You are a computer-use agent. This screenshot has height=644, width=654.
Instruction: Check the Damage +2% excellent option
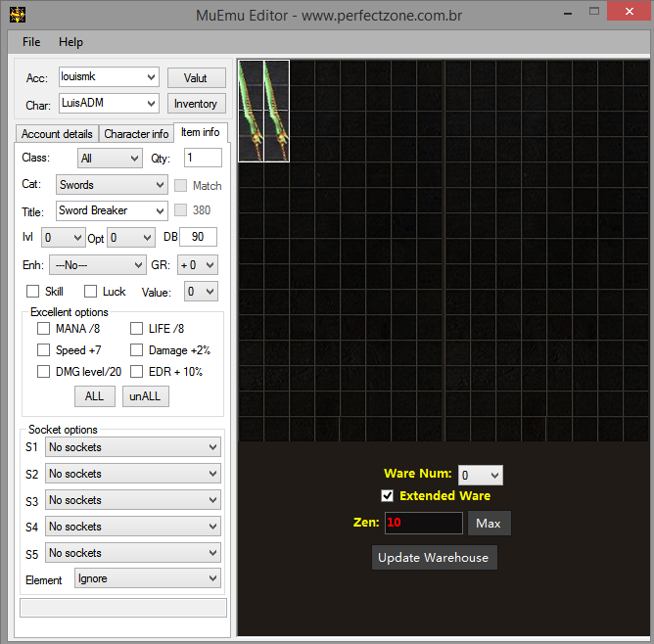coord(136,349)
